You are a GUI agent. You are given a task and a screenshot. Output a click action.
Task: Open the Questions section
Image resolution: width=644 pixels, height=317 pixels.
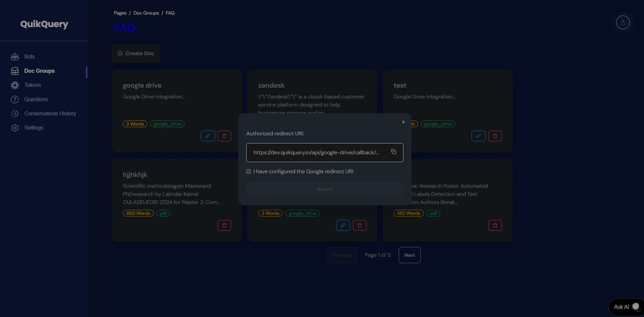click(36, 99)
